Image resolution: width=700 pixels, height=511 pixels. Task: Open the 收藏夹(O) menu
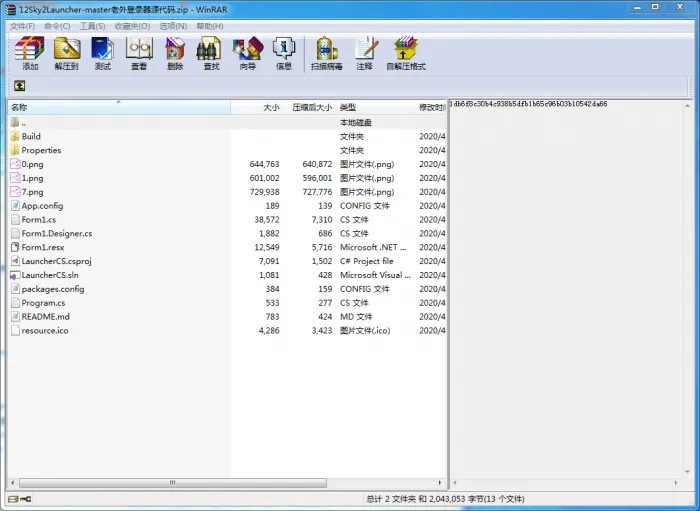132,26
